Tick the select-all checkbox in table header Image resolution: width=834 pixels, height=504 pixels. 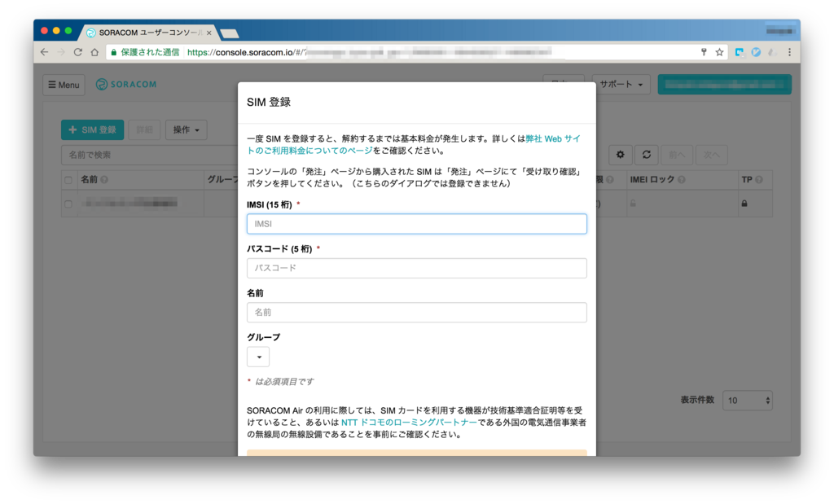point(68,180)
